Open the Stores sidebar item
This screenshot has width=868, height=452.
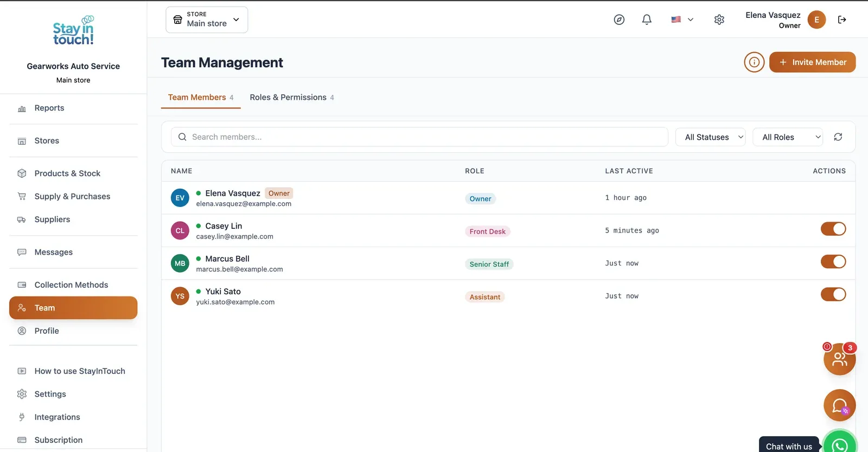(x=73, y=141)
